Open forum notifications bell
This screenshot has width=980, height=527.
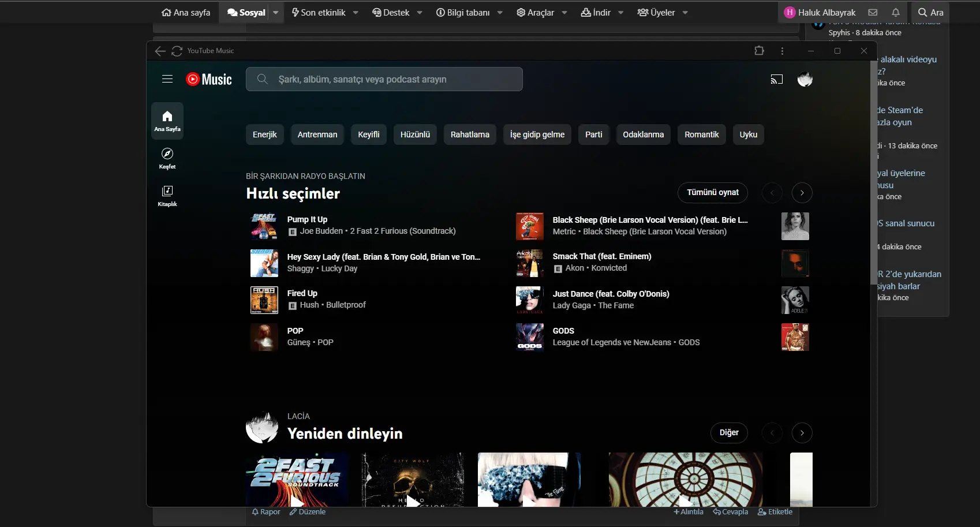pyautogui.click(x=896, y=12)
